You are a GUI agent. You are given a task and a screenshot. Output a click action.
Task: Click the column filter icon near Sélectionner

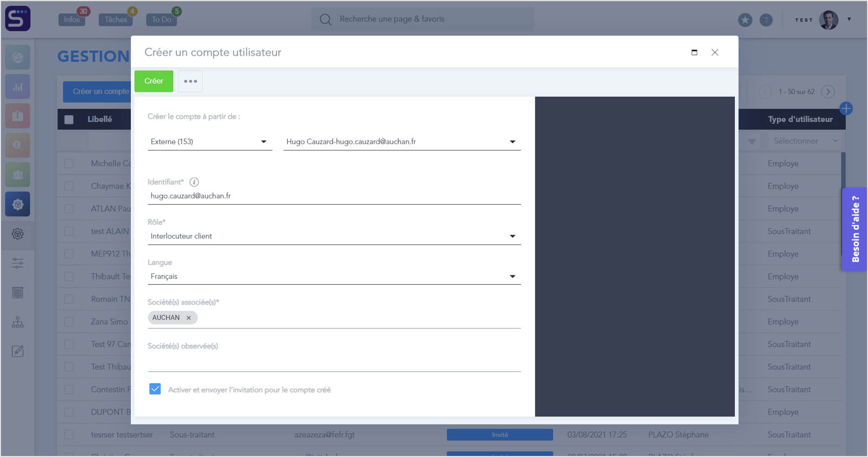click(752, 141)
